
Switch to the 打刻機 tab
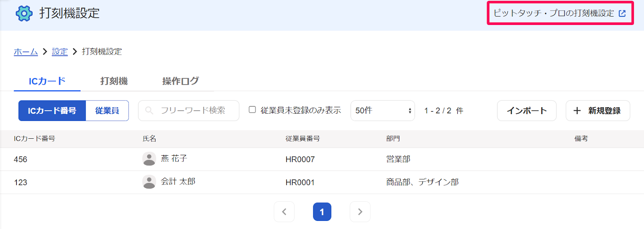114,81
